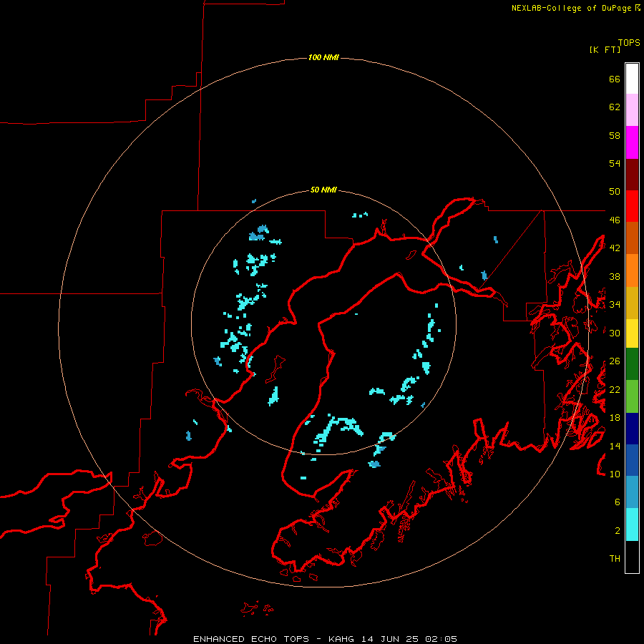Click the legend value 14
Image resolution: width=644 pixels, height=644 pixels.
[x=615, y=446]
